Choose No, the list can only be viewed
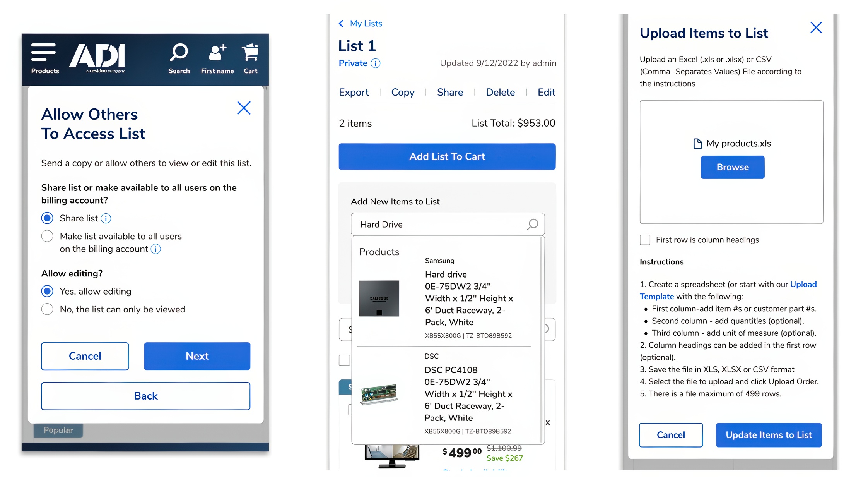The height and width of the screenshot is (477, 868). [x=47, y=309]
